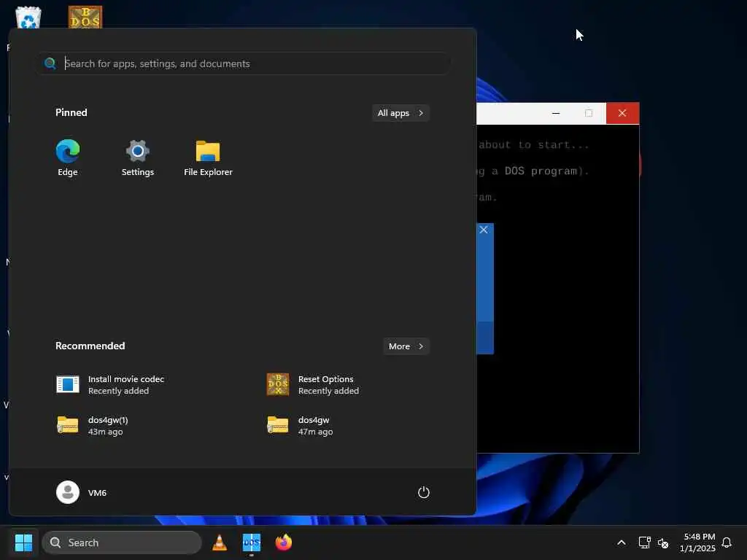Show hidden system tray icons
Viewport: 747px width, 560px height.
click(622, 542)
